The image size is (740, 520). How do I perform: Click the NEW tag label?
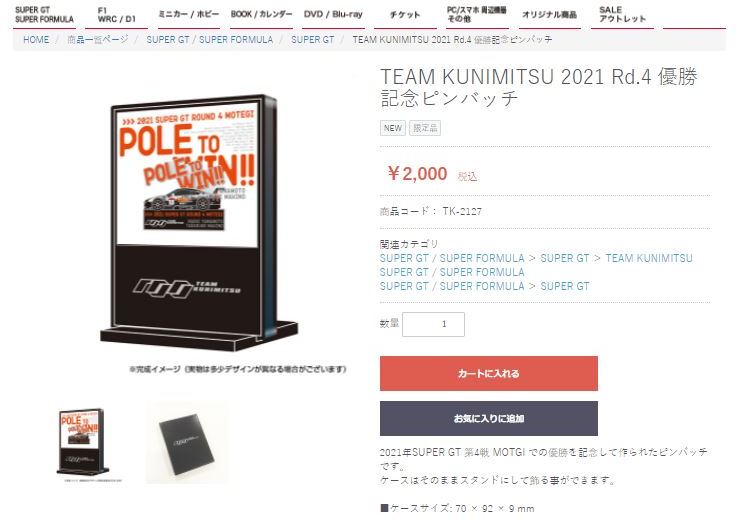pyautogui.click(x=393, y=128)
